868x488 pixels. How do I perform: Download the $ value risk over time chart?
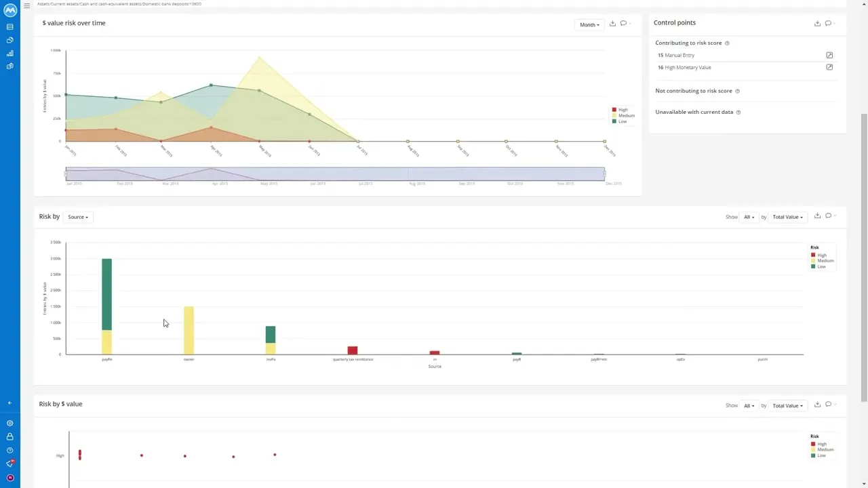(x=612, y=24)
